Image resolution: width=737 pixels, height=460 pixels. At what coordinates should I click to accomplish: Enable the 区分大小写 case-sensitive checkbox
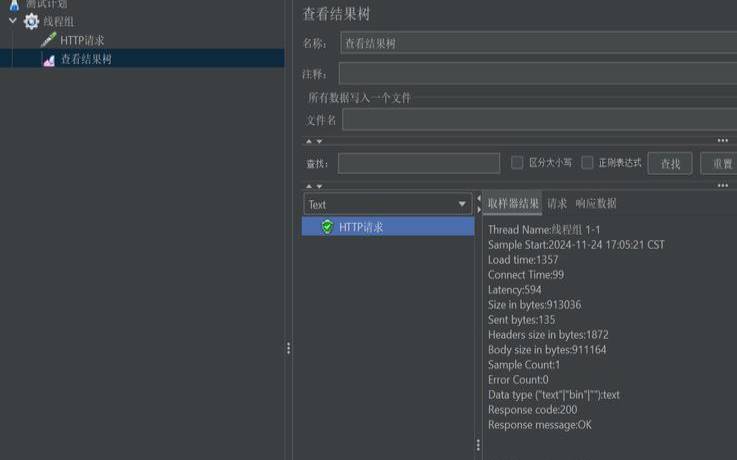[517, 163]
